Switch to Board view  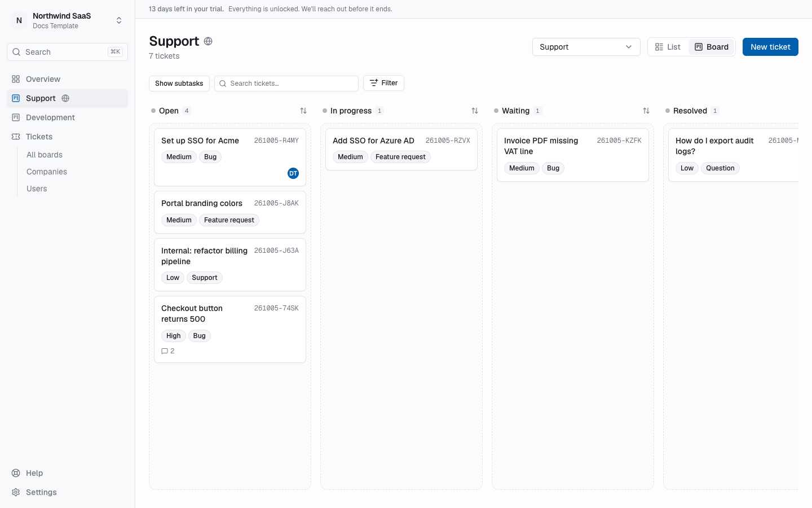point(712,47)
